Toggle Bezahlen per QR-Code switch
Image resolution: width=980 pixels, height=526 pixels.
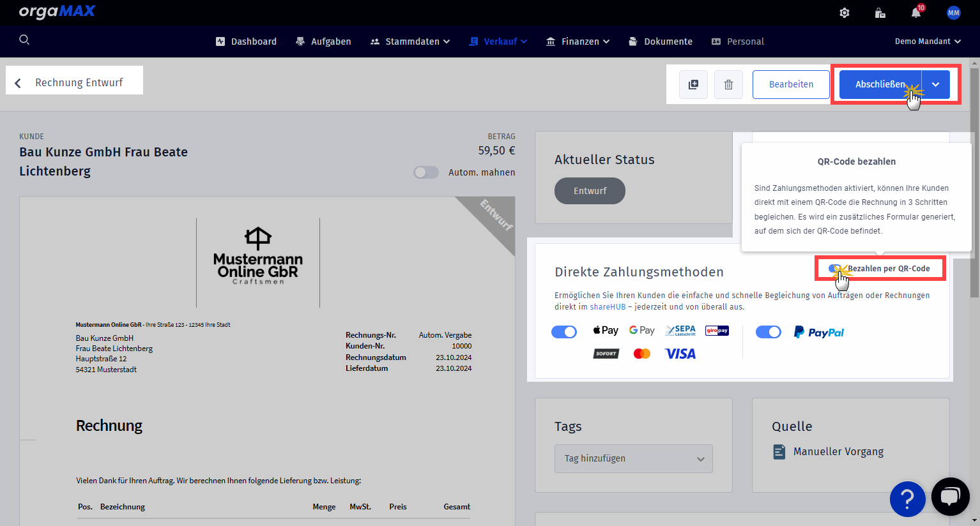coord(836,269)
